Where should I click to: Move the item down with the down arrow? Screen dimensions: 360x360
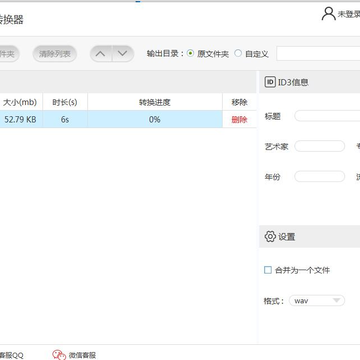click(x=123, y=54)
